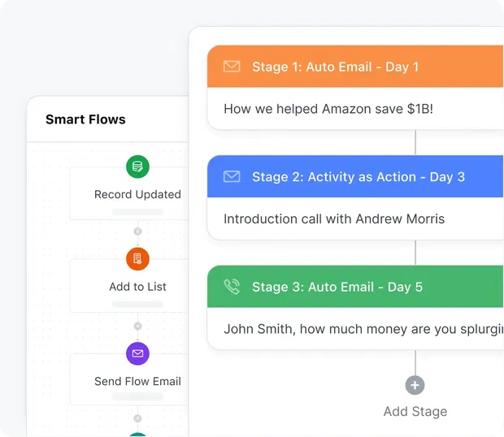
Task: Click the envelope icon in Stage 1 header
Action: (x=232, y=67)
